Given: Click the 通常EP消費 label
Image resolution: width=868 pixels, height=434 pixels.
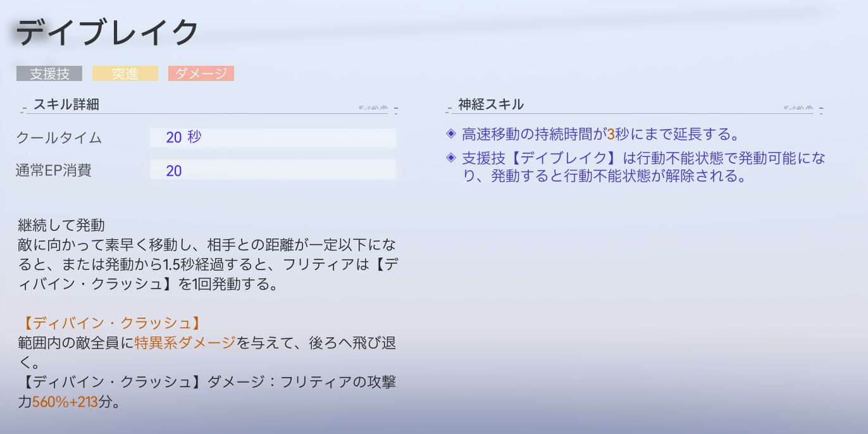Looking at the screenshot, I should point(54,170).
